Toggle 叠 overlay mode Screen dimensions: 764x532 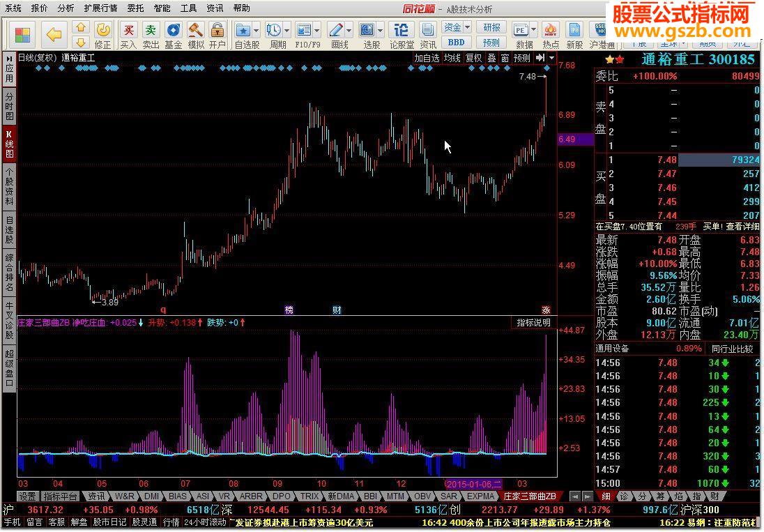(491, 58)
